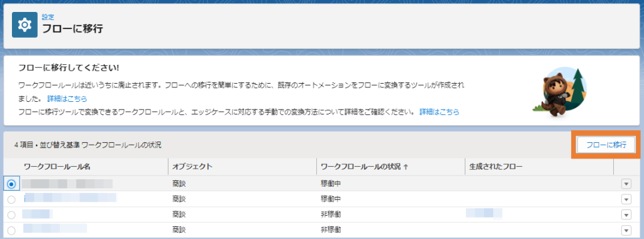
Task: Select radio button of the row with a generated flow
Action: (x=11, y=214)
